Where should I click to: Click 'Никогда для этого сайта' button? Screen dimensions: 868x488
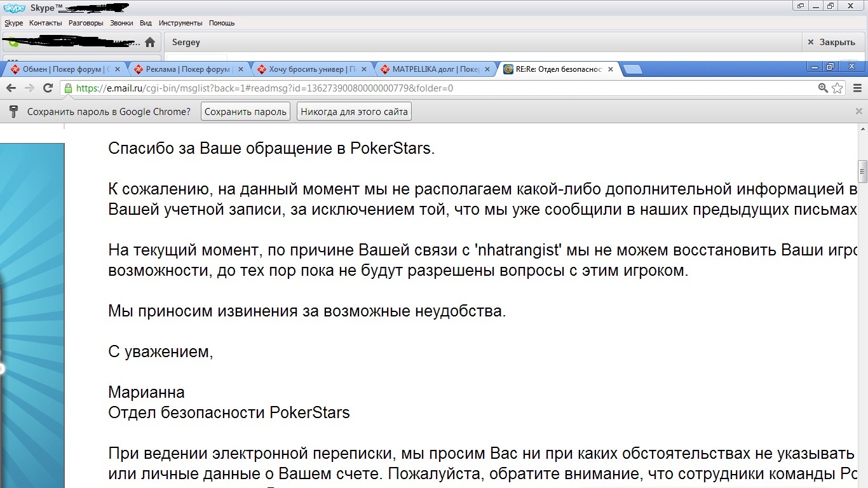354,112
